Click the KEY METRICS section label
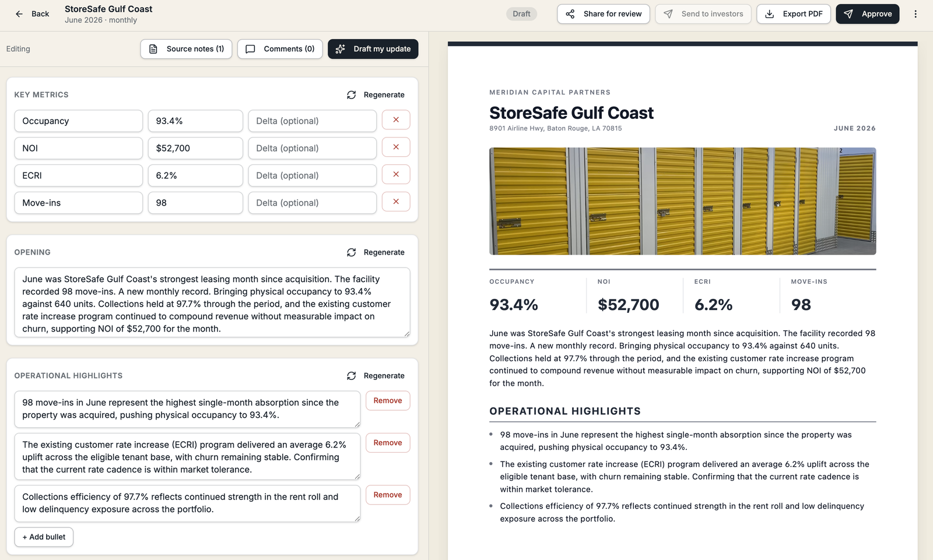This screenshot has width=933, height=560. [x=41, y=95]
